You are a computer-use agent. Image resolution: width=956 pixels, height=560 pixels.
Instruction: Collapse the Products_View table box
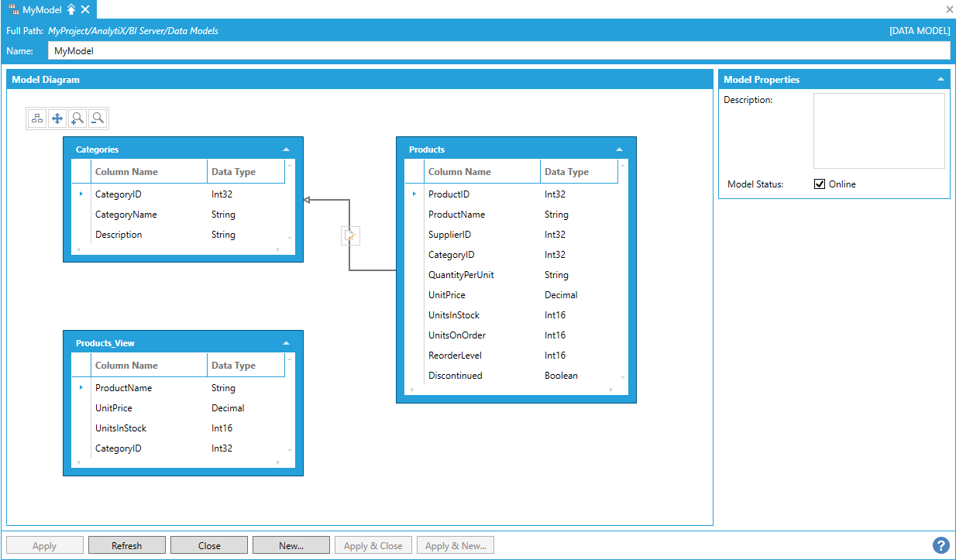(287, 343)
